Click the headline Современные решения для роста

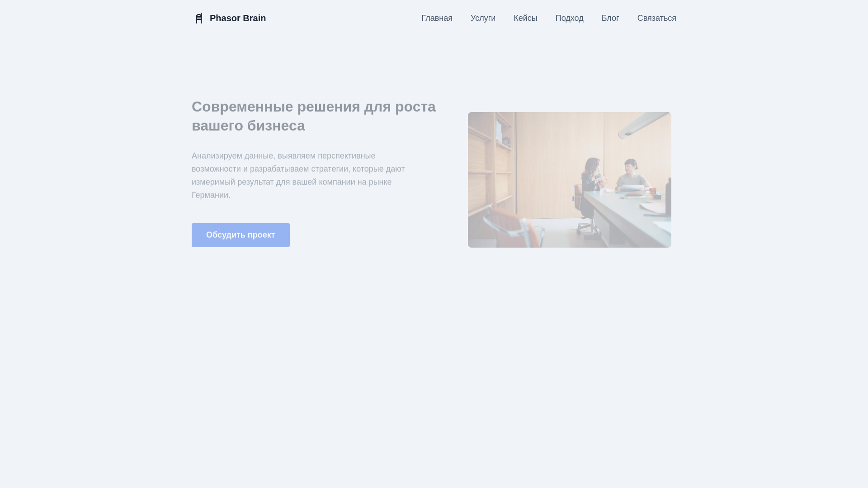point(314,116)
